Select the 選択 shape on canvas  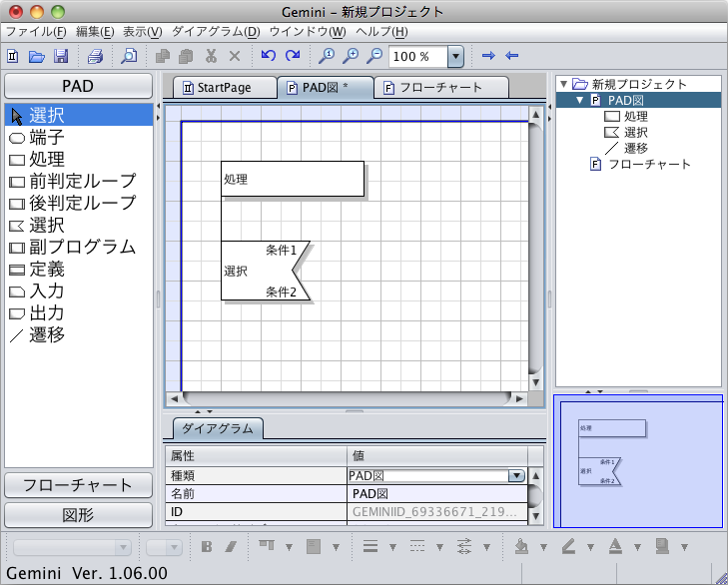point(266,271)
